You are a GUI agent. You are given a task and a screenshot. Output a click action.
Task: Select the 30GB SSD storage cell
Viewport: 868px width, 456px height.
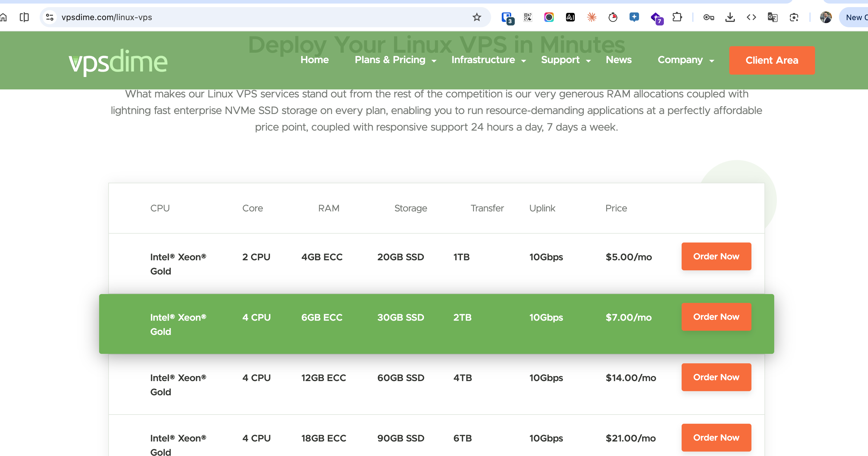[x=401, y=317]
